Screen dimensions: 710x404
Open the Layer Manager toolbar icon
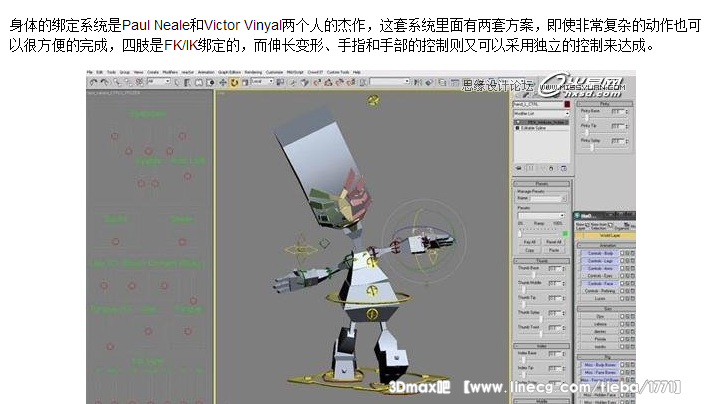pos(443,83)
